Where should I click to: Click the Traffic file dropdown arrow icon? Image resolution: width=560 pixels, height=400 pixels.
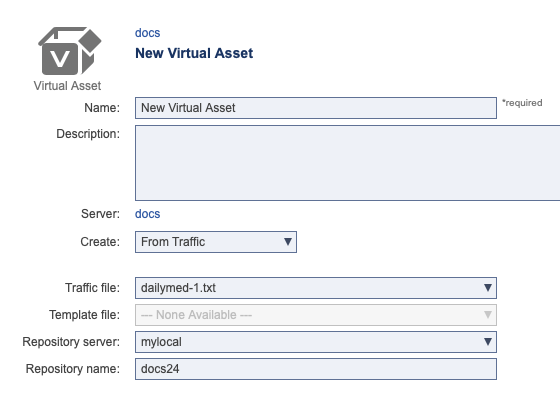point(488,288)
